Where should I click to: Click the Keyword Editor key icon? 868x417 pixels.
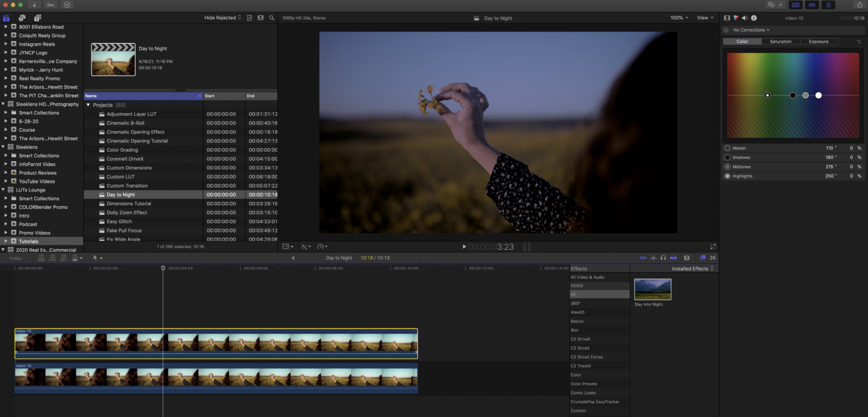click(x=51, y=5)
